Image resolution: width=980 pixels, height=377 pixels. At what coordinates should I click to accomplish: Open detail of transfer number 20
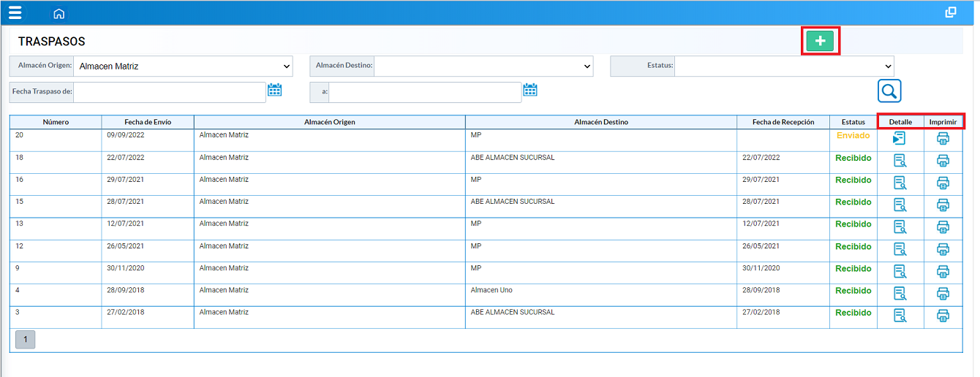(x=900, y=138)
